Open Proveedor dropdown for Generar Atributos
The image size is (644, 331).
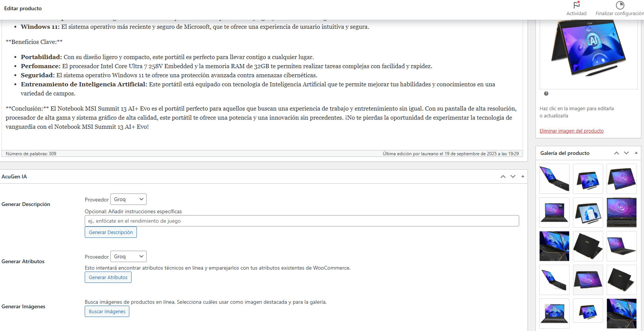click(129, 256)
